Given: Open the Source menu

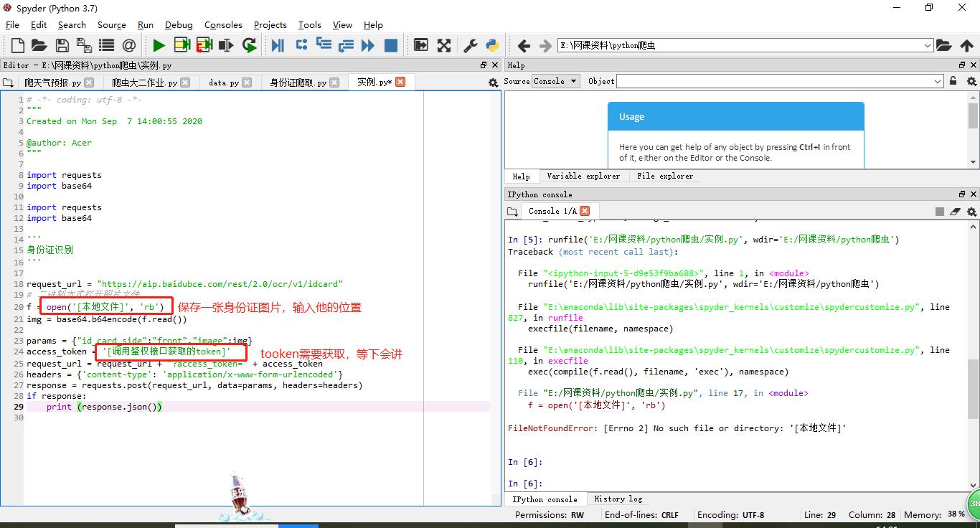Looking at the screenshot, I should click(112, 24).
